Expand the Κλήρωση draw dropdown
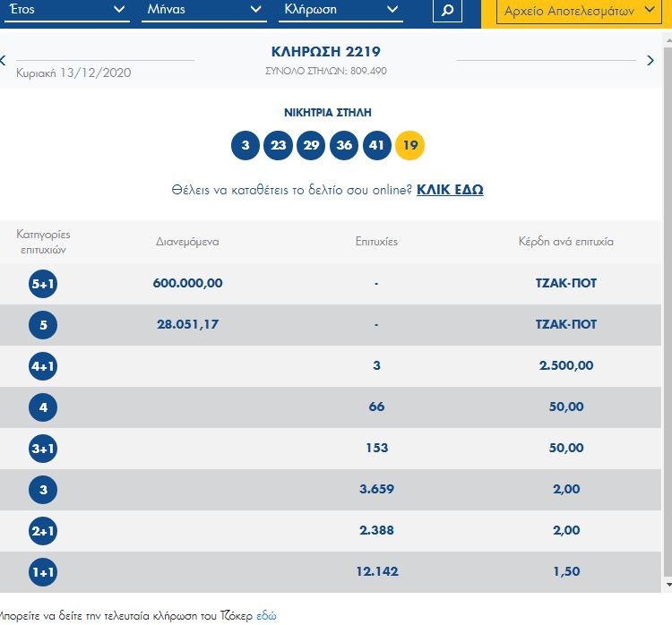Screen dimensions: 672x625 pyautogui.click(x=340, y=11)
